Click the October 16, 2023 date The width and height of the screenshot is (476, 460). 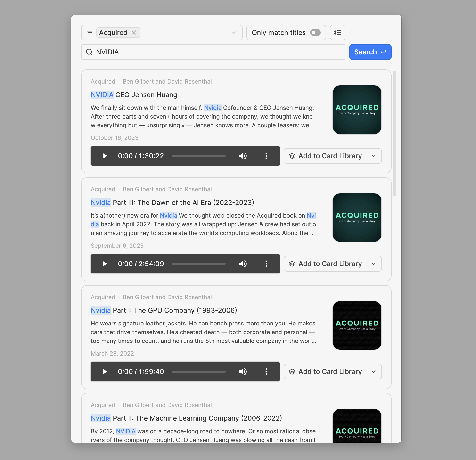(x=114, y=138)
